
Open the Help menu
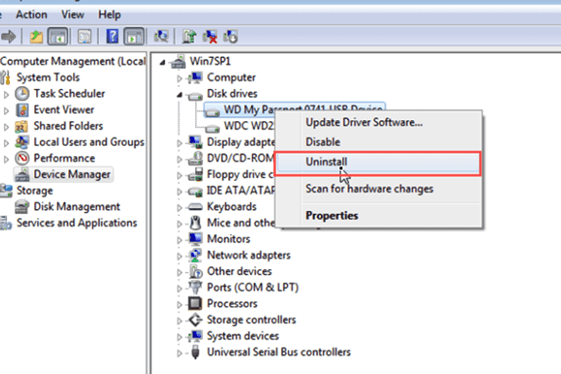click(109, 15)
